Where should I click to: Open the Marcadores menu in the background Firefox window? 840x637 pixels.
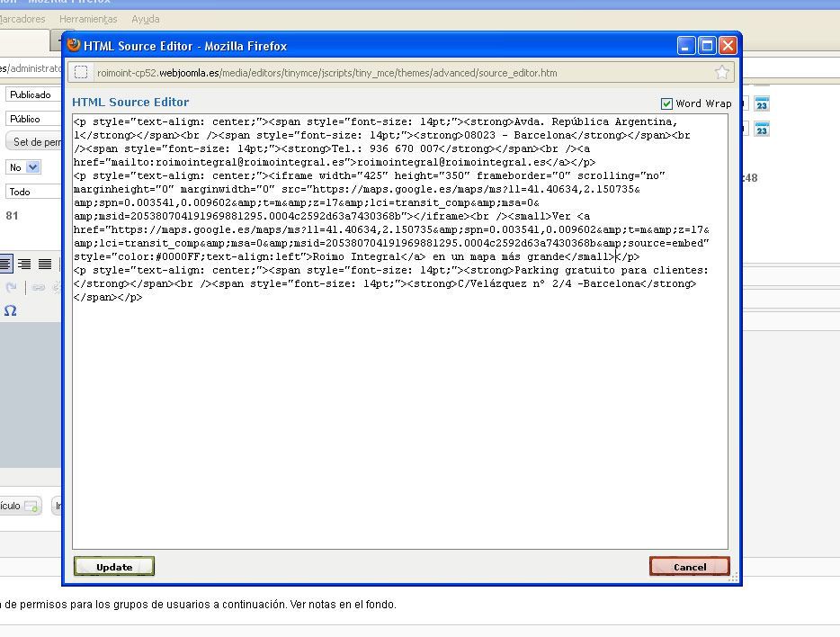(x=22, y=19)
